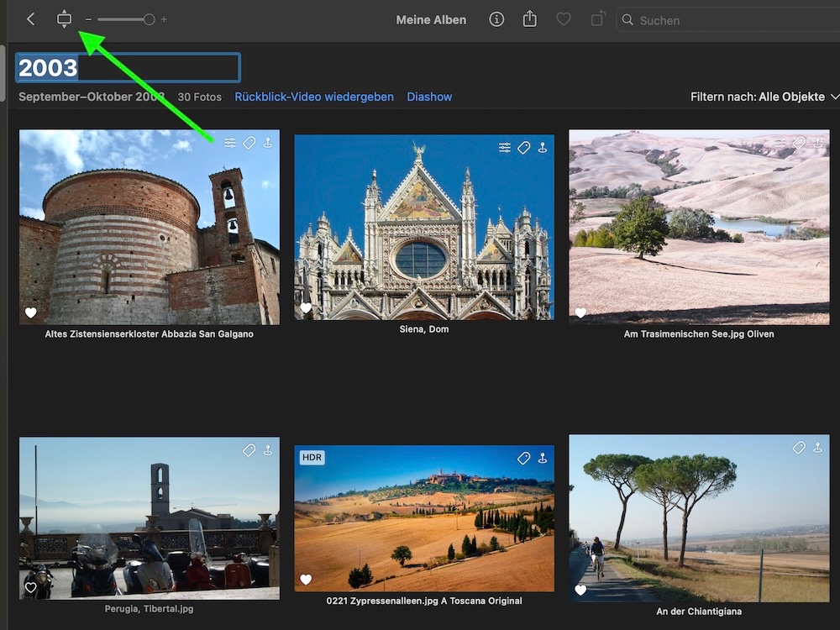Image resolution: width=840 pixels, height=630 pixels.
Task: Click the zoom-out minus icon
Action: coord(88,19)
